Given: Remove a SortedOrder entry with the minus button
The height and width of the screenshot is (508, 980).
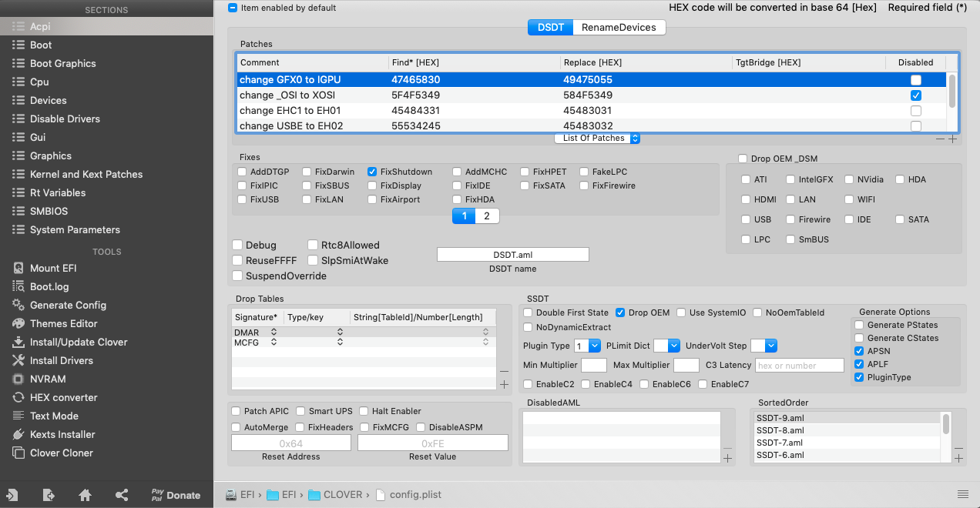Looking at the screenshot, I should click(x=958, y=447).
